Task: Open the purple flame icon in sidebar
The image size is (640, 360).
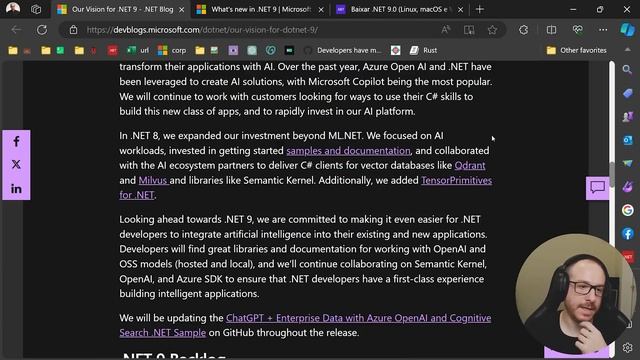Action: coord(627,187)
